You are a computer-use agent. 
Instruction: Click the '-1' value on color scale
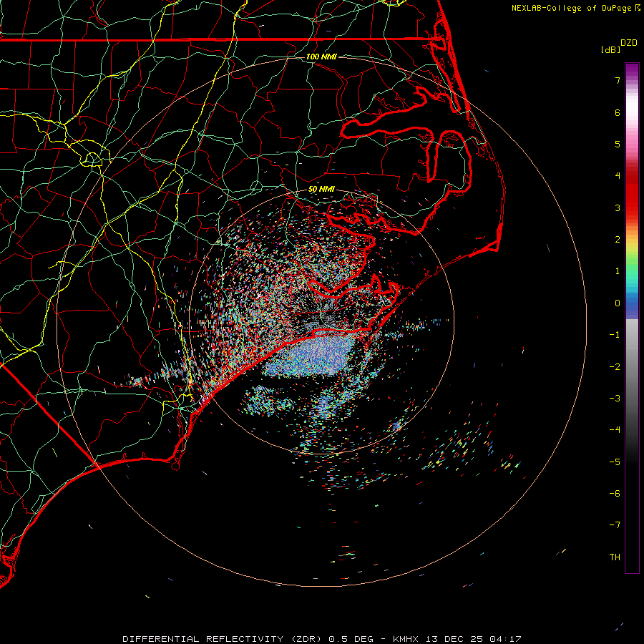615,335
